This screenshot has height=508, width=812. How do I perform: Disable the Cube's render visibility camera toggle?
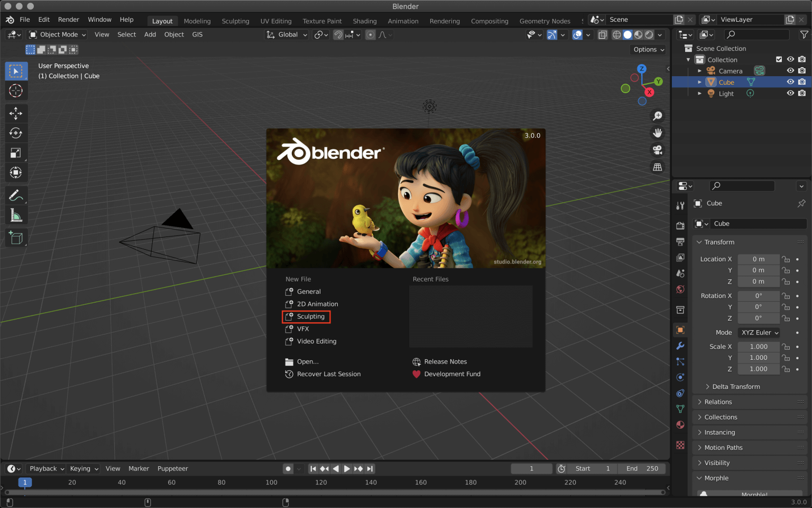pos(802,81)
